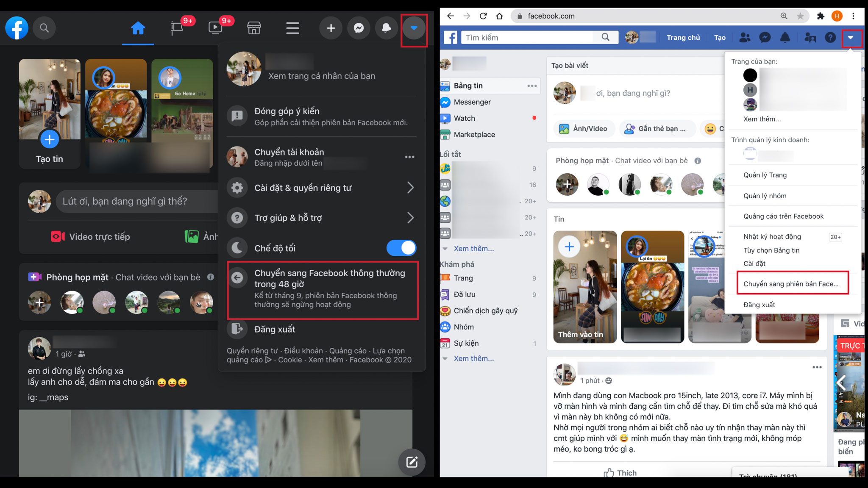Viewport: 868px width, 488px height.
Task: Click the search magnifier in dark header
Action: 44,28
